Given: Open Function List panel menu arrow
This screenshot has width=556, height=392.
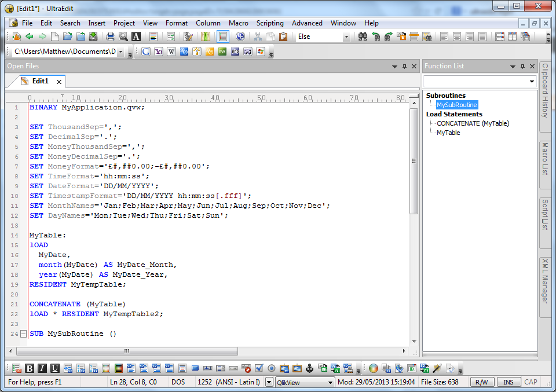Looking at the screenshot, I should pos(513,66).
